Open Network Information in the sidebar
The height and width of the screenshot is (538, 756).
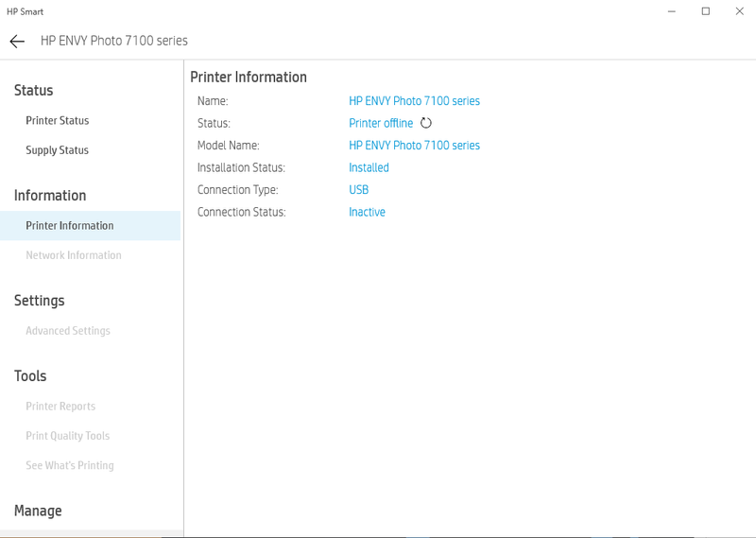pyautogui.click(x=74, y=255)
